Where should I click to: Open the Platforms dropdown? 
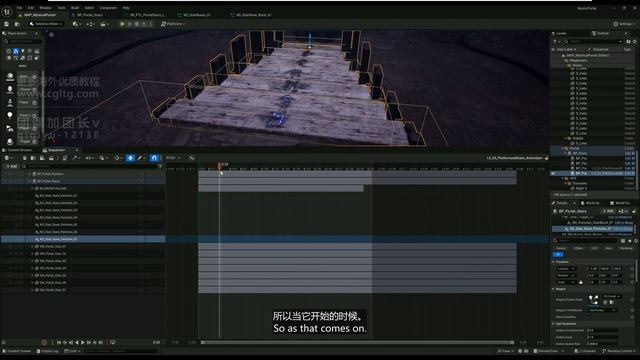(x=173, y=24)
